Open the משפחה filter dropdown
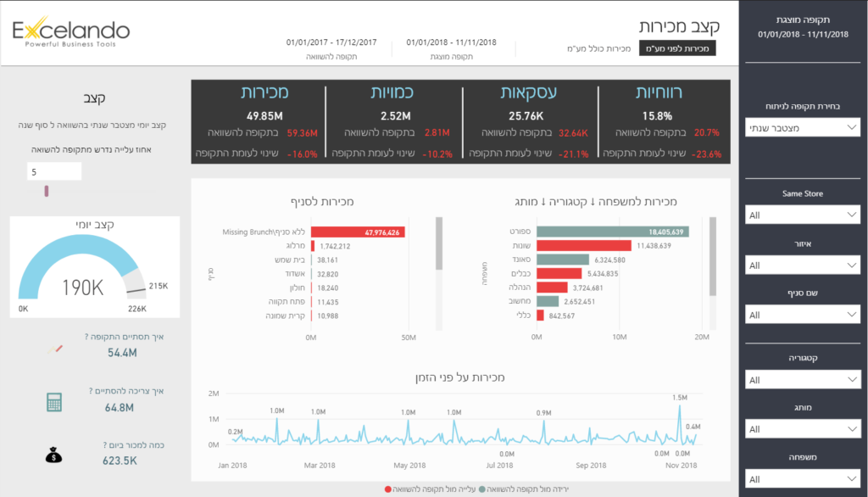Screen dimensions: 868x497 [x=803, y=479]
